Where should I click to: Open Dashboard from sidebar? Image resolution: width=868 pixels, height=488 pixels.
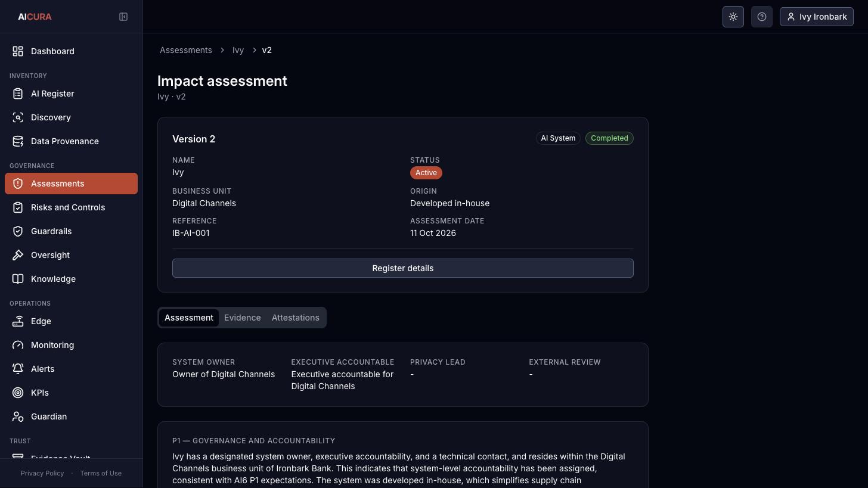pos(71,51)
